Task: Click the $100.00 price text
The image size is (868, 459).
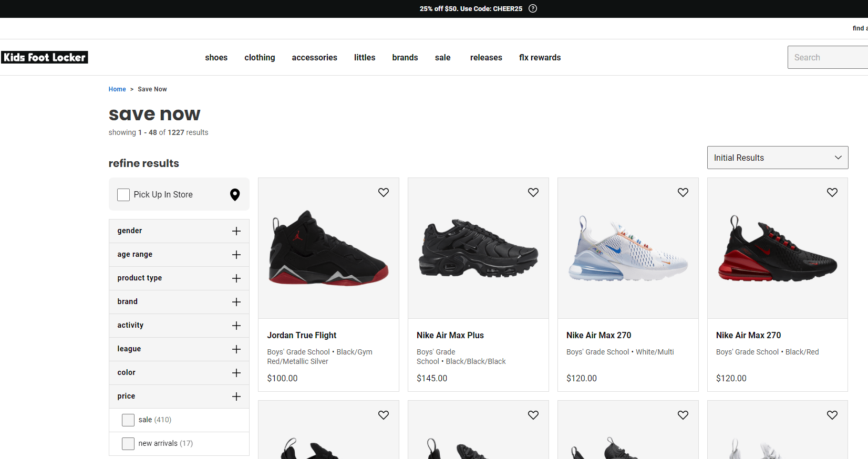Action: [282, 378]
